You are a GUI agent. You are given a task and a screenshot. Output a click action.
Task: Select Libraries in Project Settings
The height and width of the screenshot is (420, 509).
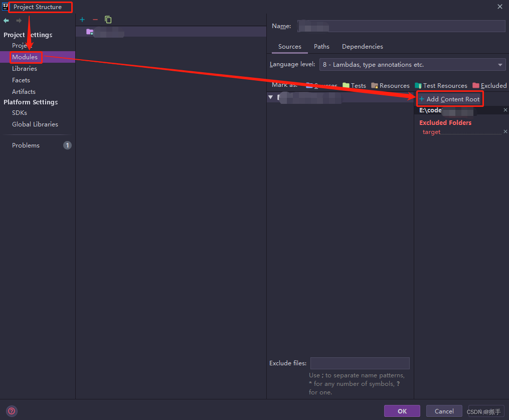[25, 69]
